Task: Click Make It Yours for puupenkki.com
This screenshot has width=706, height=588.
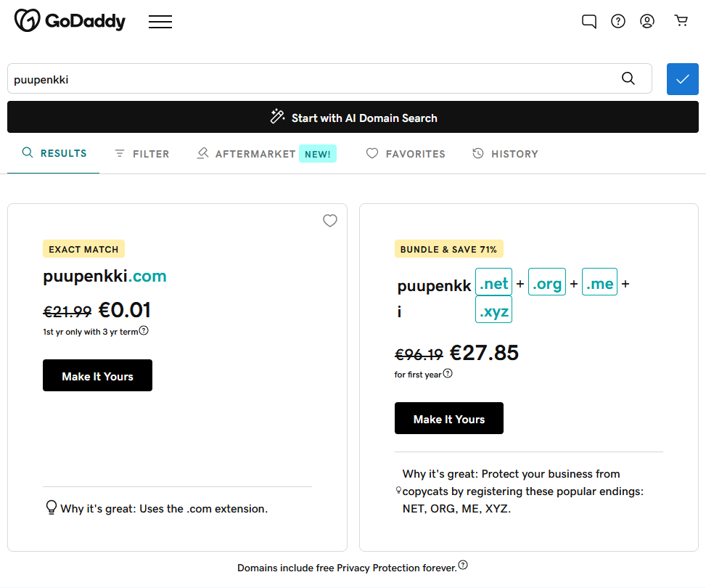Action: point(97,375)
